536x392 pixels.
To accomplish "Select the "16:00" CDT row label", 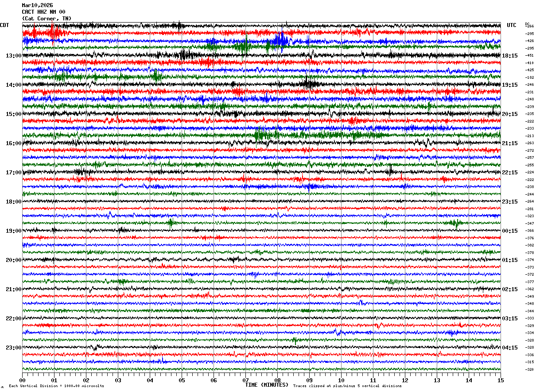I will [x=14, y=143].
